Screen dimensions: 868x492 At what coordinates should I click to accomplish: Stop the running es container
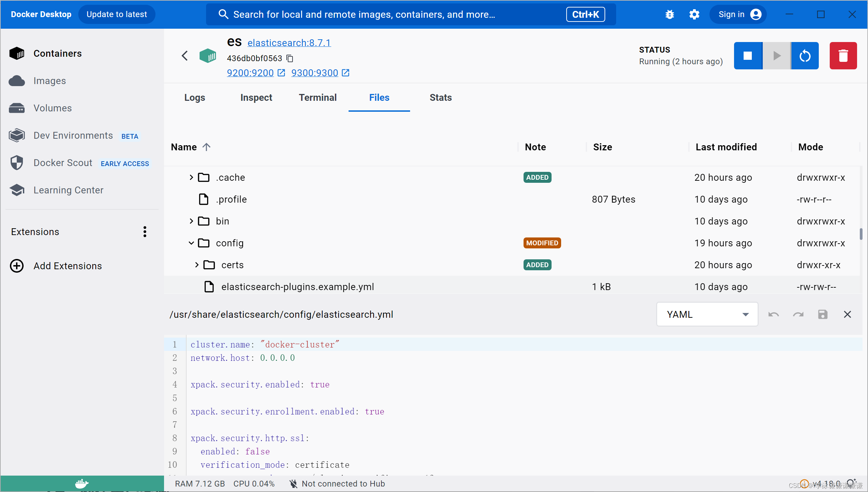[748, 55]
